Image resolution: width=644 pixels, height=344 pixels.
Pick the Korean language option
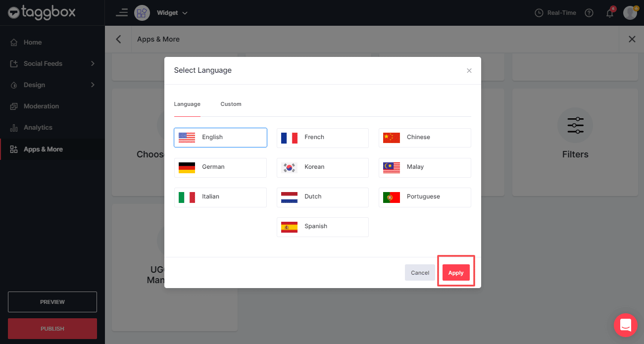tap(322, 167)
